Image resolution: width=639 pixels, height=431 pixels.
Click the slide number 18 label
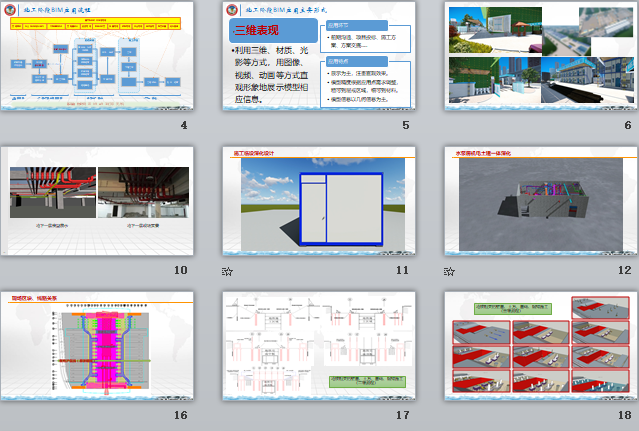coord(624,415)
